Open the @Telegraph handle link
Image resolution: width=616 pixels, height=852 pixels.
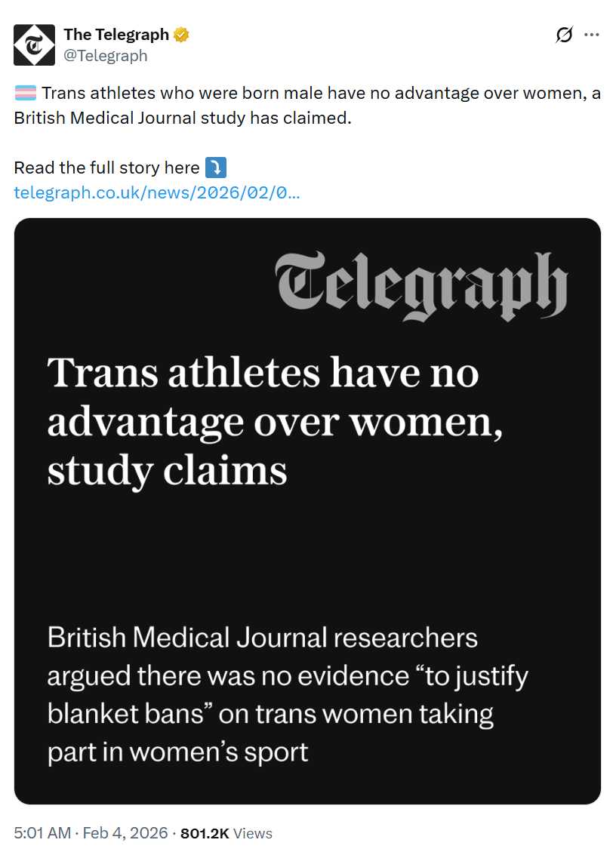click(x=105, y=56)
